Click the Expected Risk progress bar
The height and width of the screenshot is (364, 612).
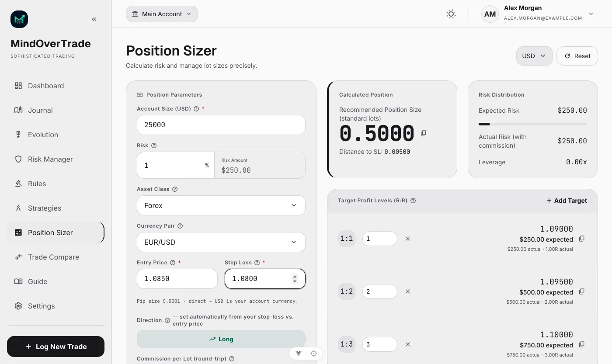tap(532, 124)
